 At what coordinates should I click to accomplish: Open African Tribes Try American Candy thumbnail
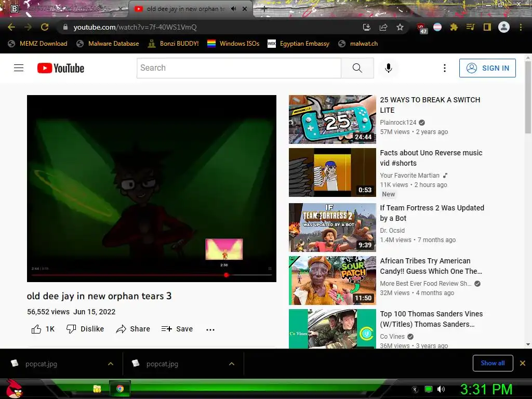click(332, 280)
